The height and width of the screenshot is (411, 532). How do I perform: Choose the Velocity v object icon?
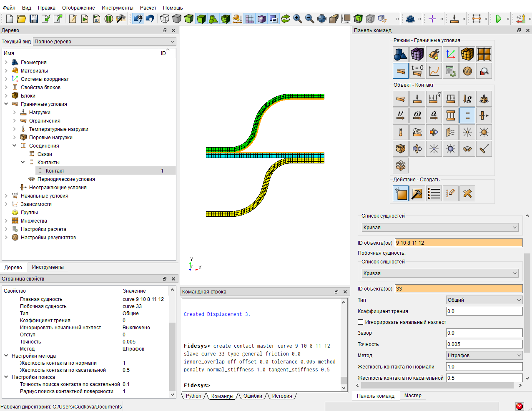coord(401,115)
